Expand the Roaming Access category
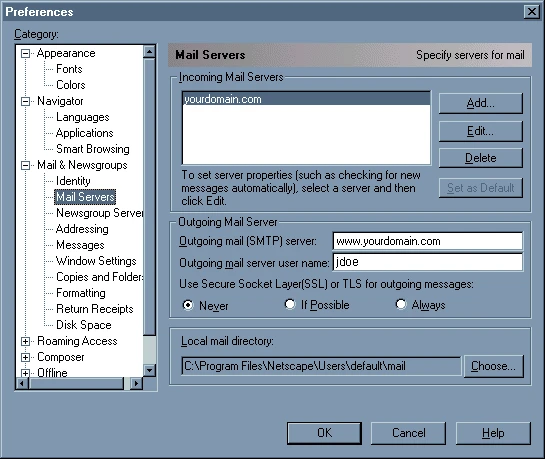 tap(25, 341)
